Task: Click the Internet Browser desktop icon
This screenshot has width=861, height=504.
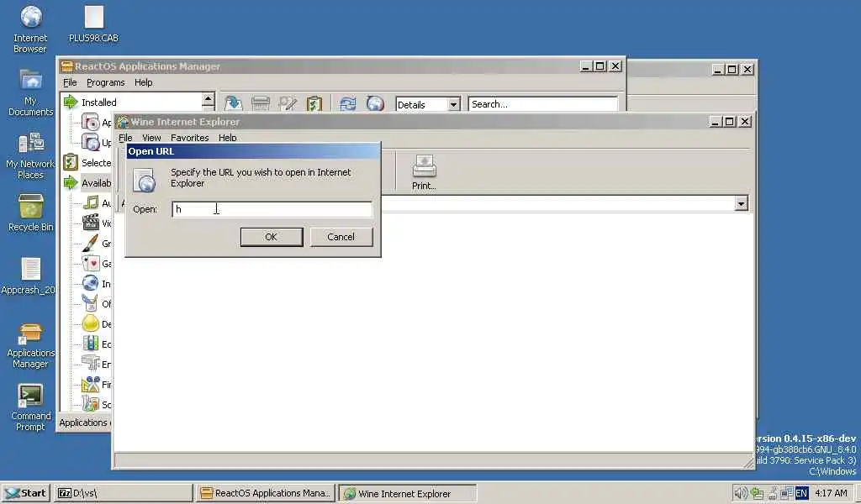Action: pos(30,29)
